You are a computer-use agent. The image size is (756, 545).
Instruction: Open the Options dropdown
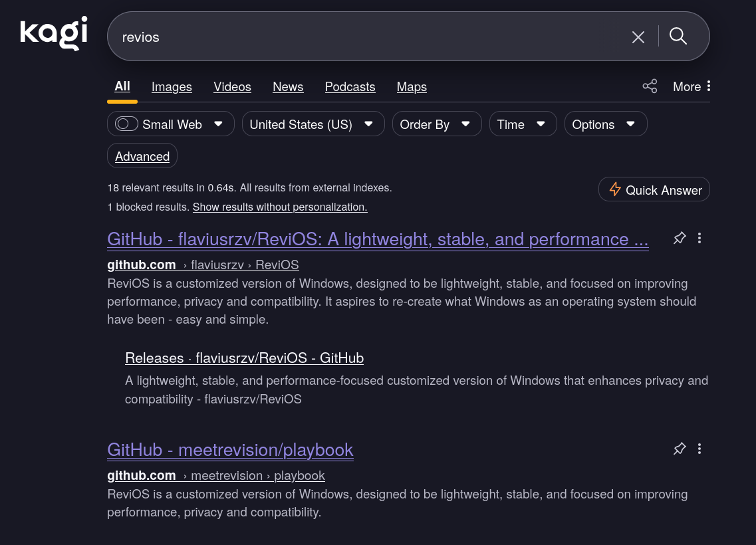point(605,124)
